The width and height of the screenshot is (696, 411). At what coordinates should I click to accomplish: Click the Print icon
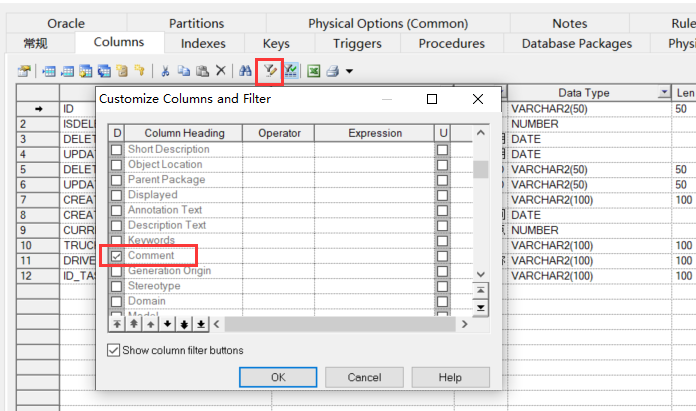[x=333, y=71]
